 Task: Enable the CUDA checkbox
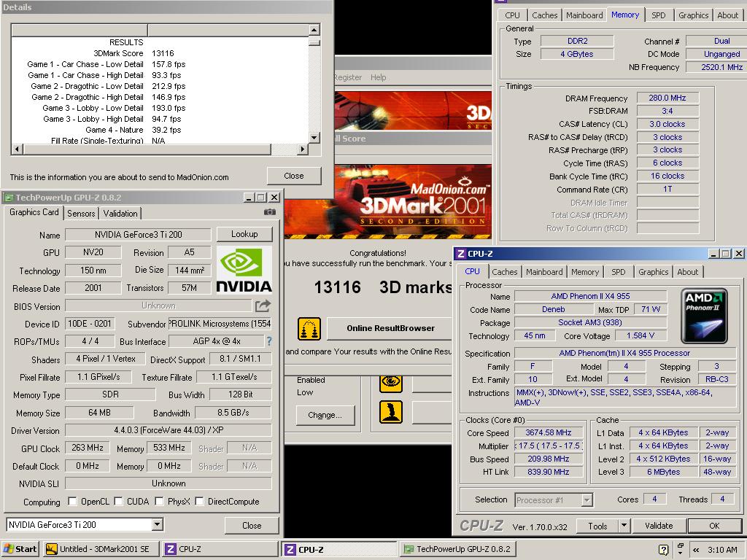pos(119,502)
